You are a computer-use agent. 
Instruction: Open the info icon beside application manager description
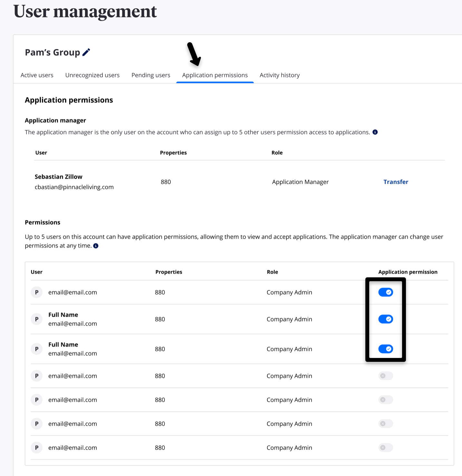coord(375,132)
